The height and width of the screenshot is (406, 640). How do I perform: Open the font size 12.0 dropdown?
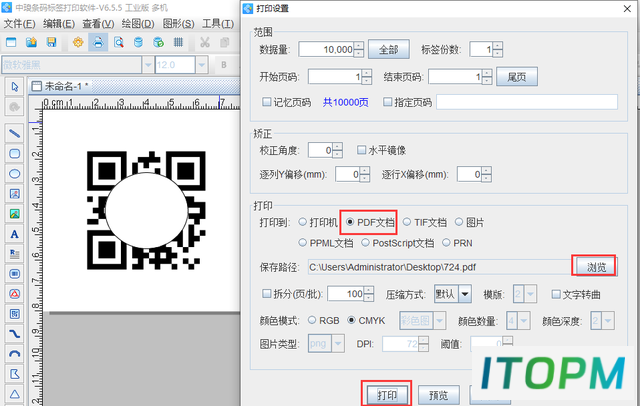point(201,65)
